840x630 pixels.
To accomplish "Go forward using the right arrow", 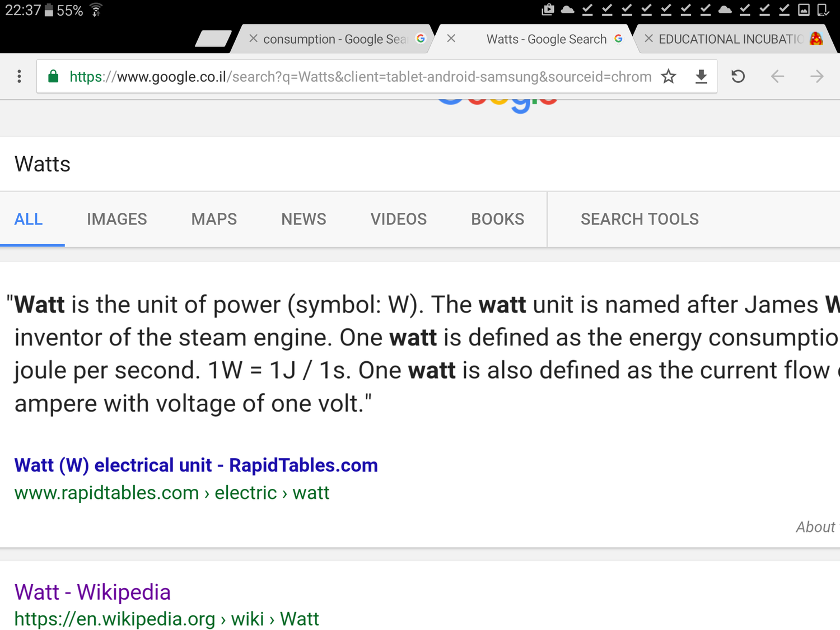I will coord(816,76).
